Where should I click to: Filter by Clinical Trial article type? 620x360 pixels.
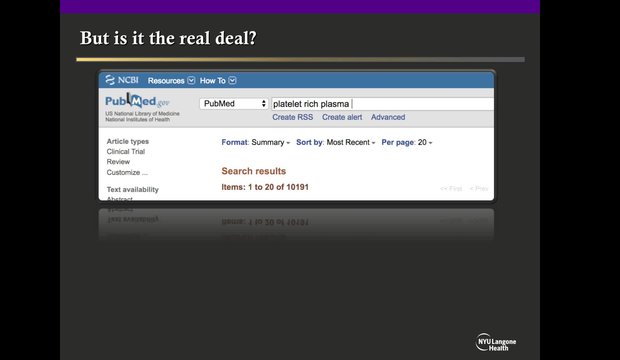pos(126,152)
